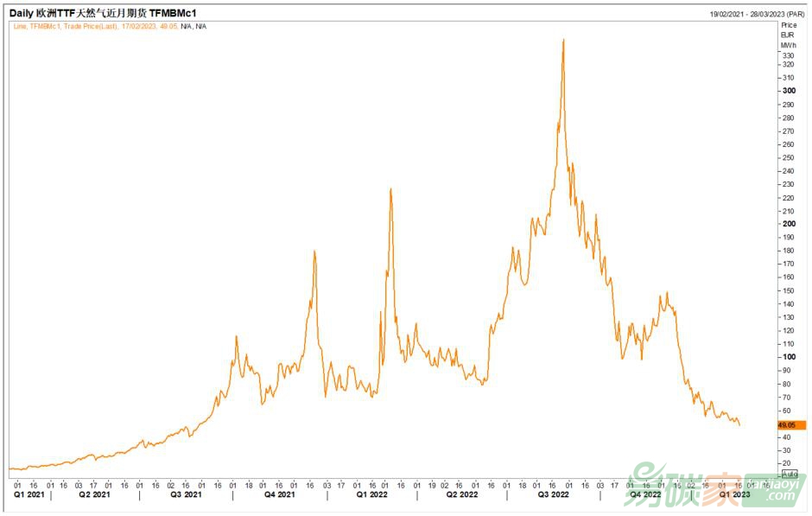Select the Q2 2021 quarter label
Screen dimensions: 812x516
coord(94,495)
